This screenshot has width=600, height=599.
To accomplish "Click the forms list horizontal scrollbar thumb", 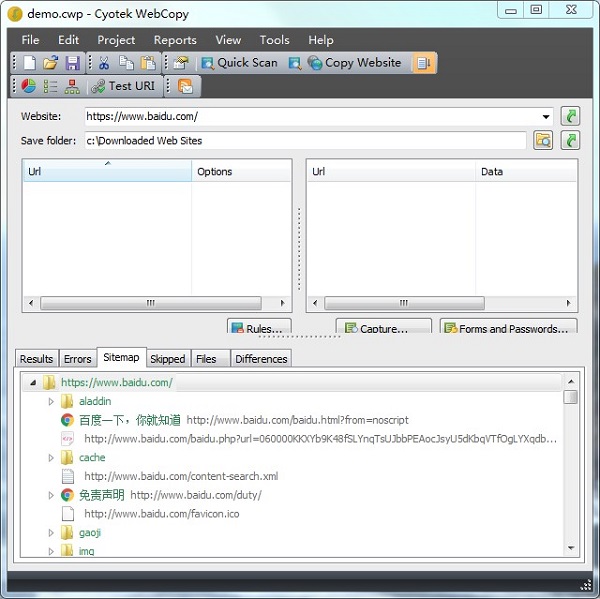I will click(x=404, y=303).
